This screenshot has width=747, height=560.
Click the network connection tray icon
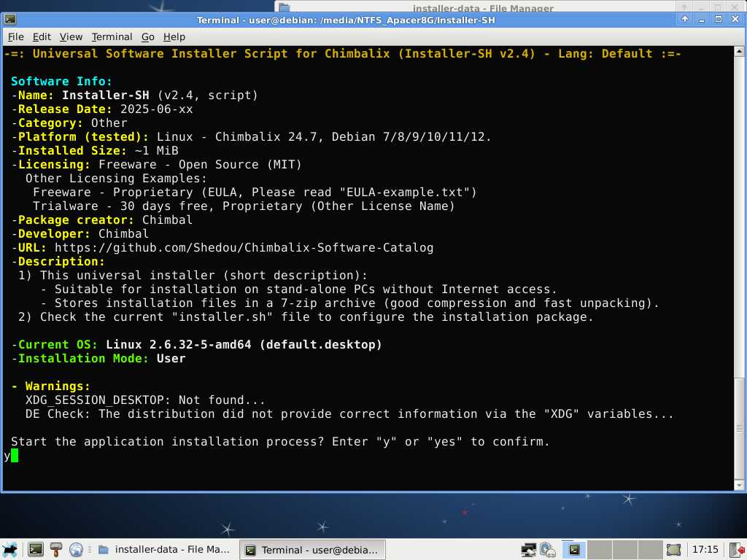click(528, 550)
